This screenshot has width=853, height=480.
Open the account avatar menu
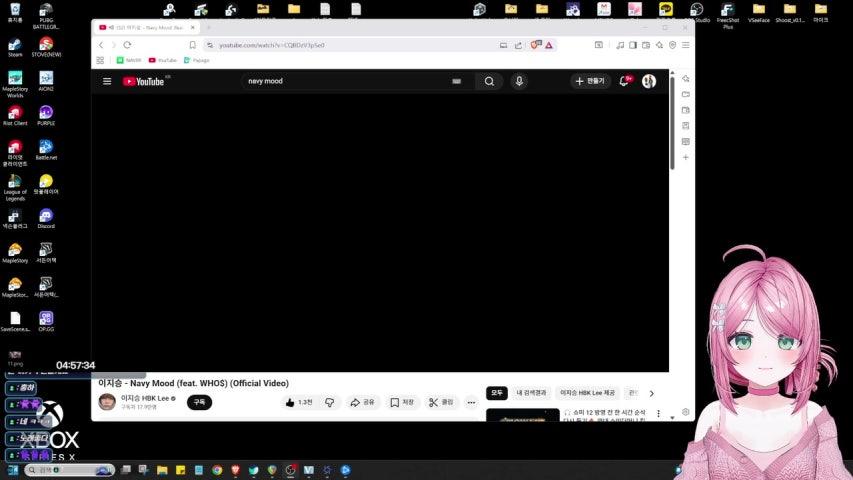[x=649, y=81]
